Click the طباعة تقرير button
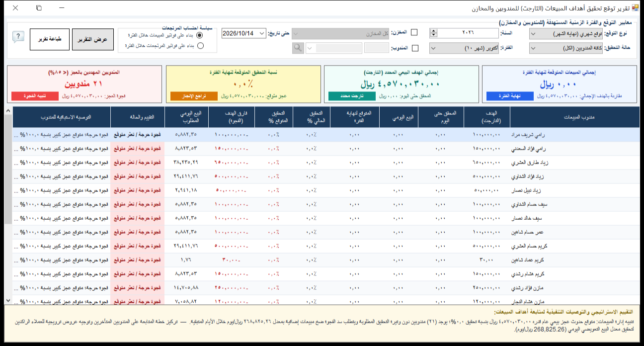Image resolution: width=644 pixels, height=346 pixels. click(50, 39)
